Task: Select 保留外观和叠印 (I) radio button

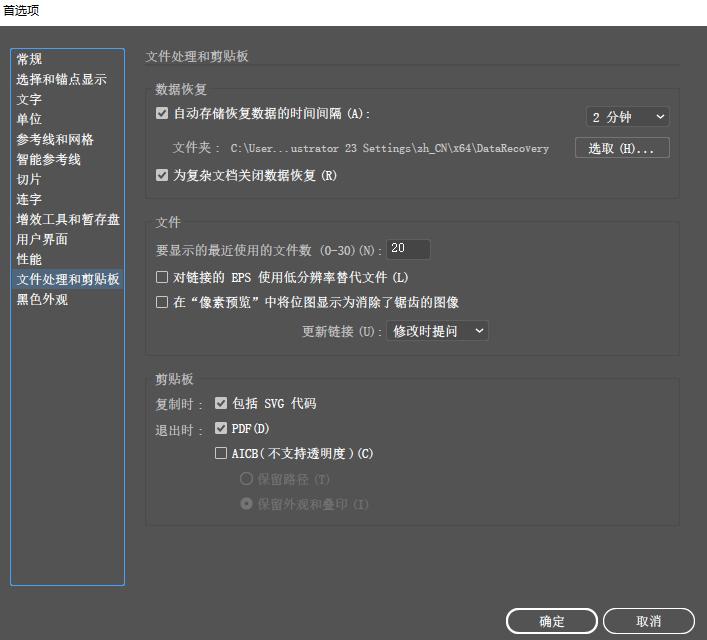Action: tap(246, 504)
